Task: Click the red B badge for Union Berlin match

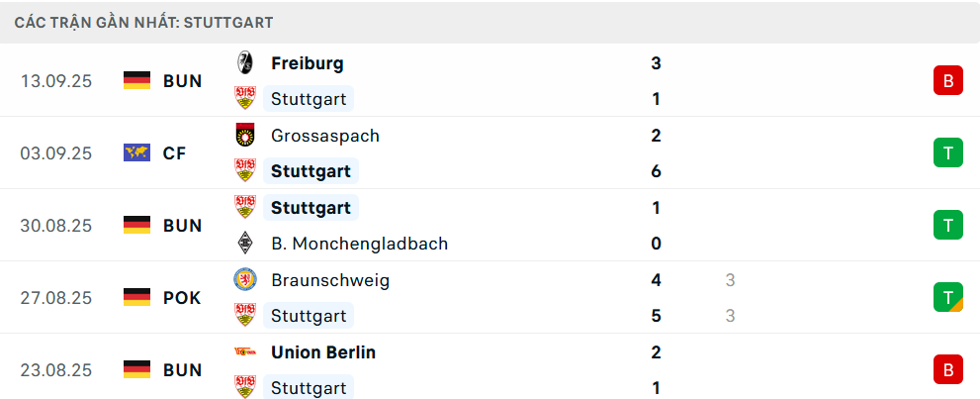Action: (x=947, y=370)
